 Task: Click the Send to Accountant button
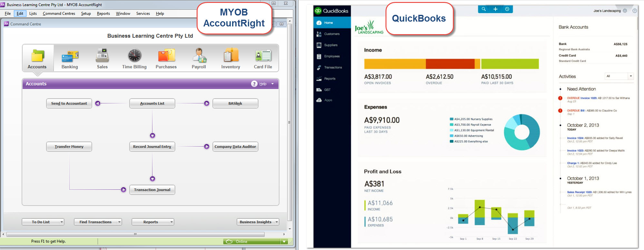coord(69,103)
